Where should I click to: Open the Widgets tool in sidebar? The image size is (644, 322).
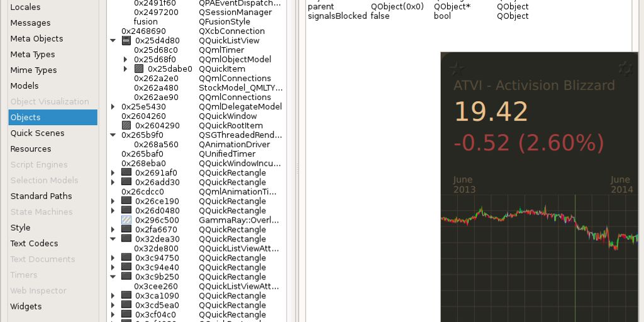click(x=53, y=306)
